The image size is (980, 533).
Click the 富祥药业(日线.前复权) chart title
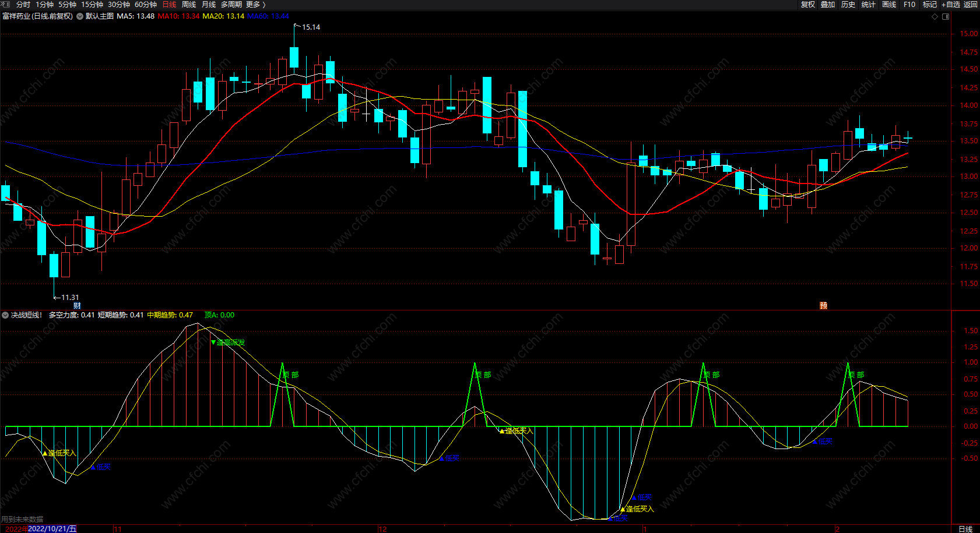(38, 16)
